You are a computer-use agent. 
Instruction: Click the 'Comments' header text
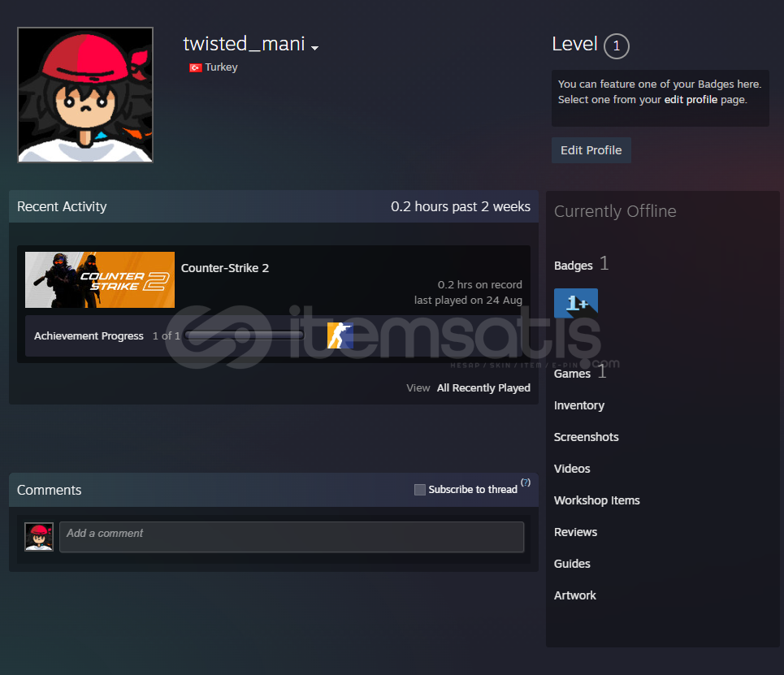[49, 490]
